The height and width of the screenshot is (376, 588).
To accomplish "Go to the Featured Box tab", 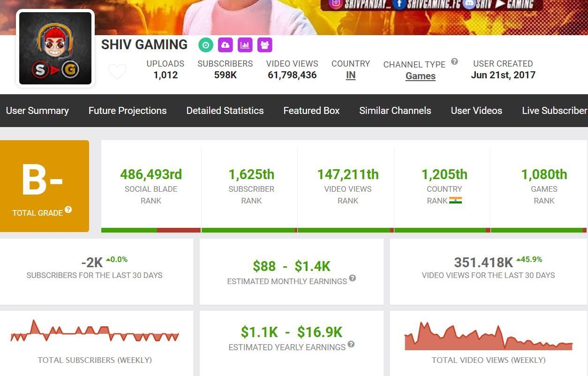I will click(311, 111).
